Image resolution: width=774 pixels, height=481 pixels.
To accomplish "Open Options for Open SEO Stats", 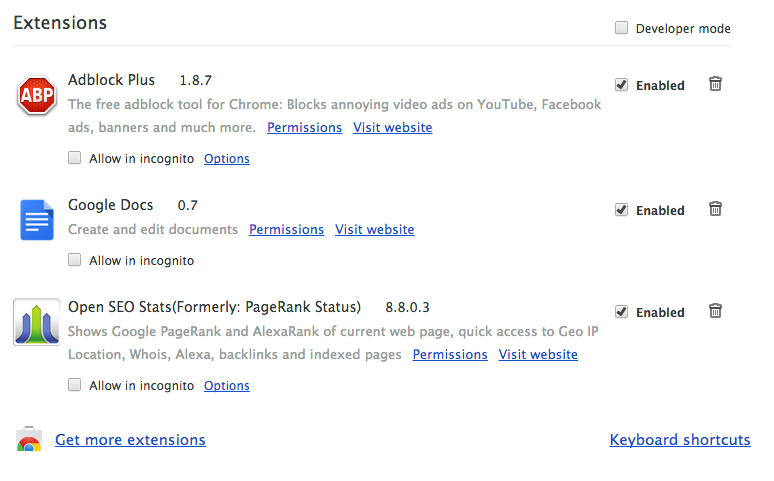I will point(227,385).
